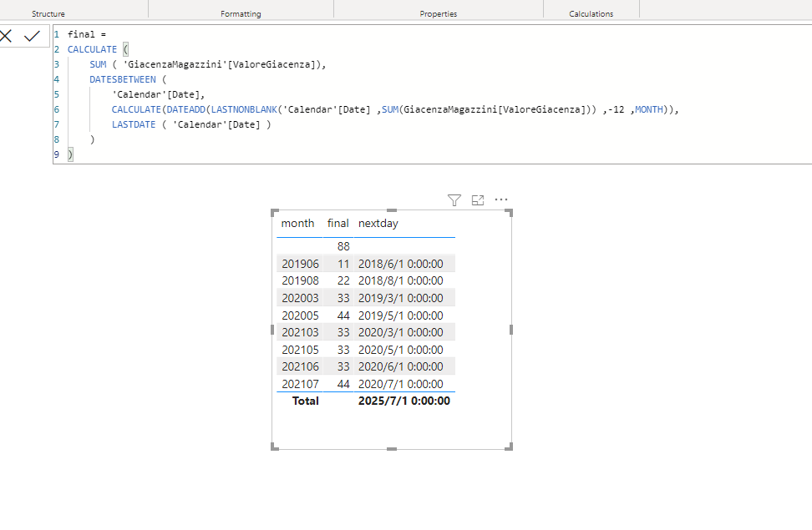The image size is (812, 530).
Task: Select the nextday cell 2020/6/1 0:00:00
Action: click(401, 366)
